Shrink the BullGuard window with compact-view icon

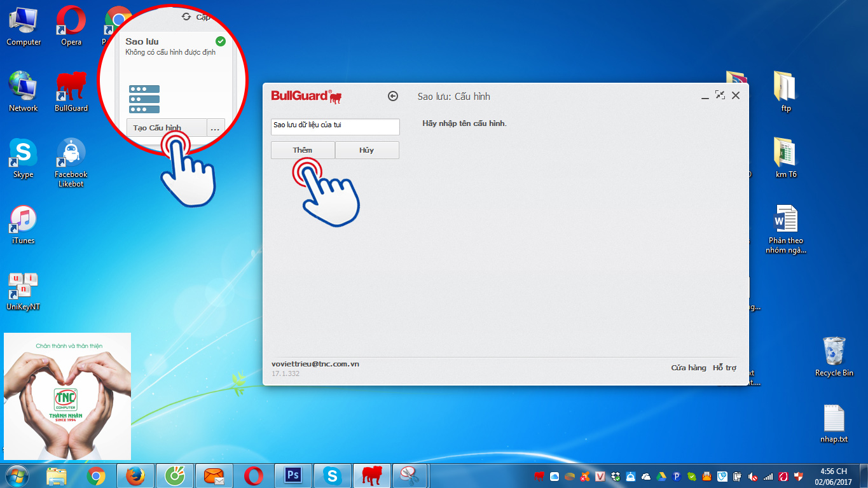pyautogui.click(x=720, y=95)
